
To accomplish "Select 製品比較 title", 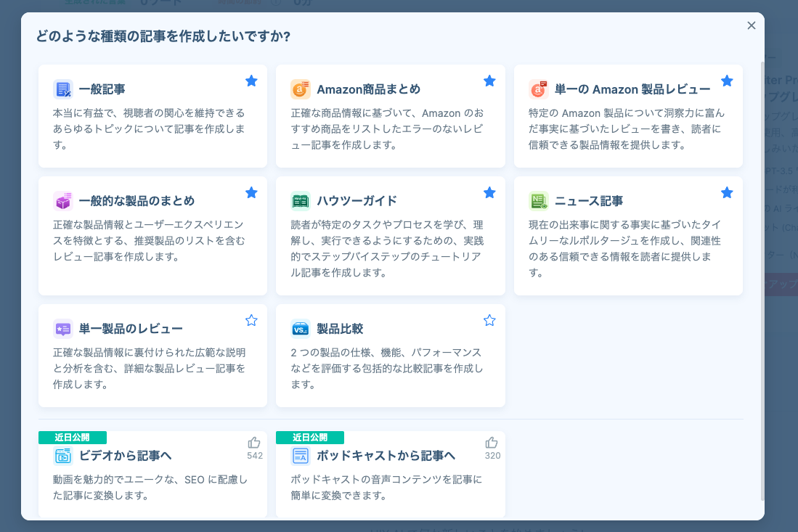I will pos(340,329).
